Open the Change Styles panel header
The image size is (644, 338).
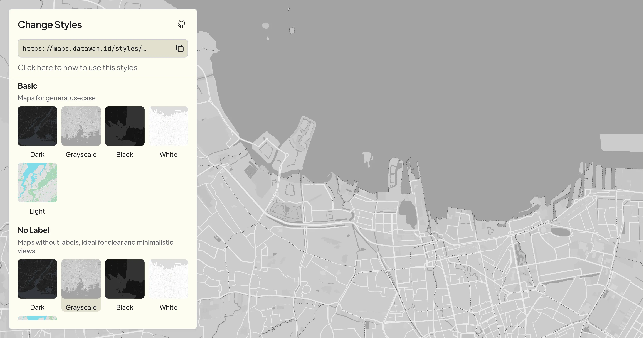49,24
